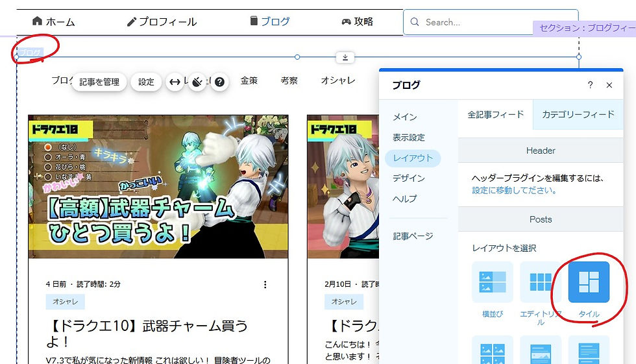Open 記事ページ in panel sidebar

(x=413, y=236)
